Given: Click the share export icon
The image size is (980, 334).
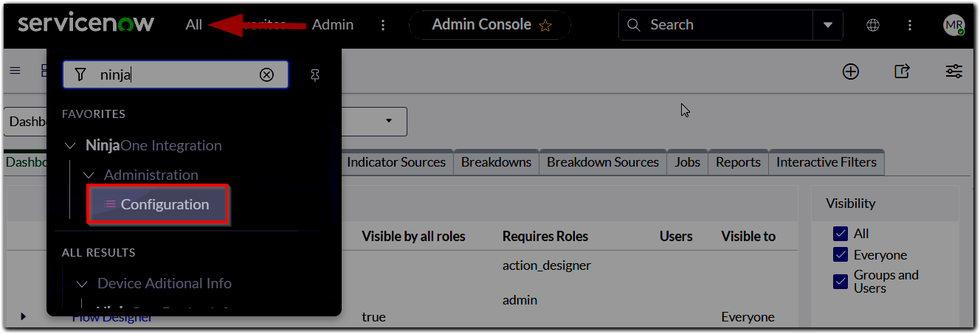Looking at the screenshot, I should click(902, 71).
